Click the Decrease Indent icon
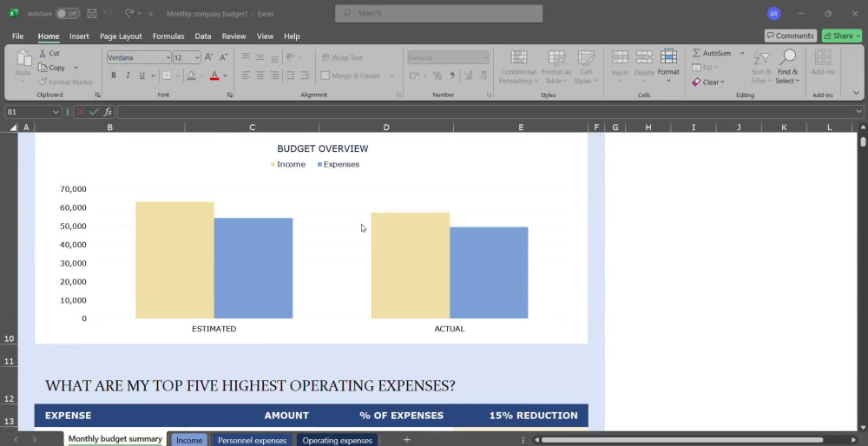Screen dimensions: 868x446 [x=290, y=75]
